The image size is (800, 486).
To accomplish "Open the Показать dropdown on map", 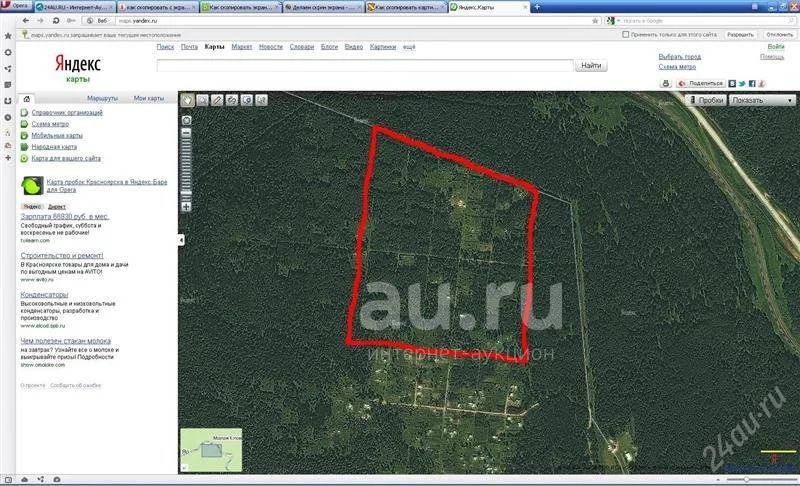I will pyautogui.click(x=762, y=100).
